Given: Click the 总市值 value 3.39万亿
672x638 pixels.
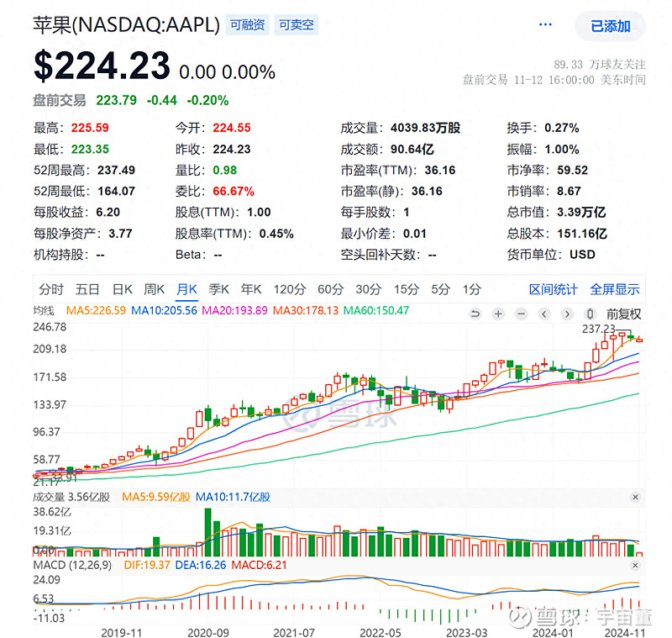Looking at the screenshot, I should (x=581, y=212).
